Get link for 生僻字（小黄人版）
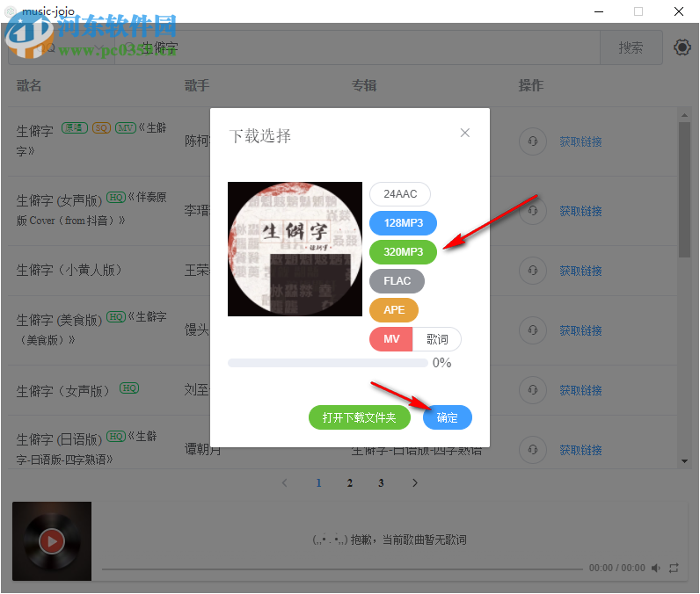The image size is (700, 594). coord(580,271)
